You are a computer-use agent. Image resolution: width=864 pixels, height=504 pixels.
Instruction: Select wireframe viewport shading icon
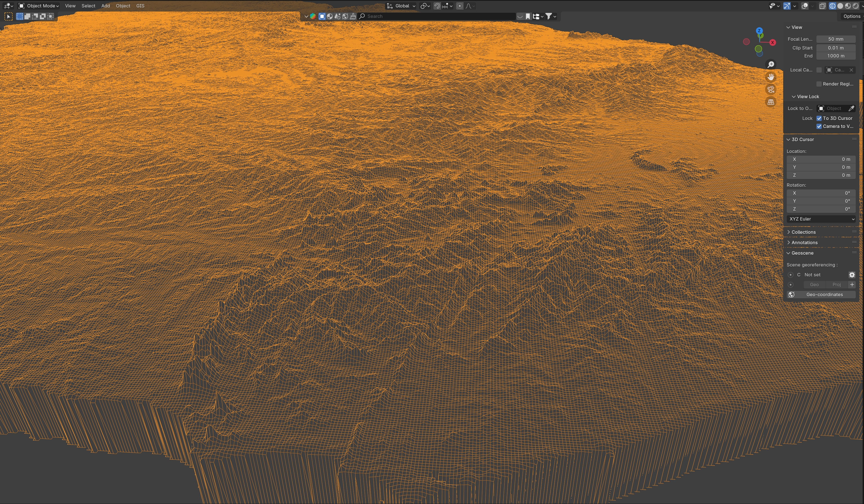pyautogui.click(x=832, y=6)
